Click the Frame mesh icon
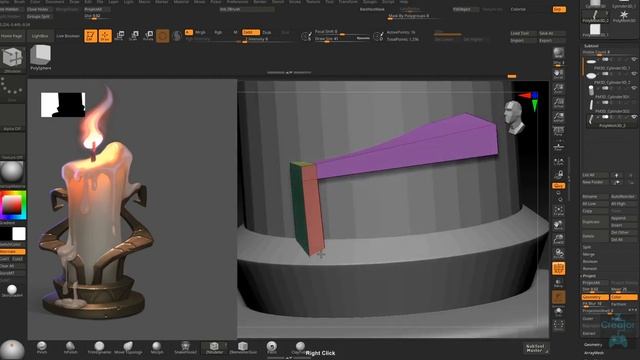The height and width of the screenshot is (360, 640). (558, 210)
